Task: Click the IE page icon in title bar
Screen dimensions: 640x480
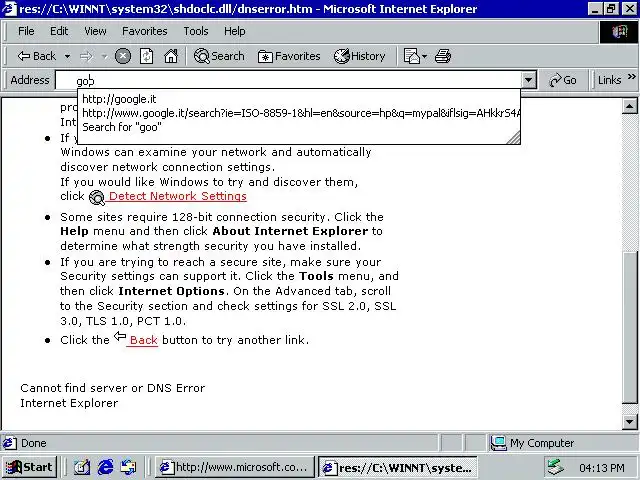Action: click(x=9, y=9)
